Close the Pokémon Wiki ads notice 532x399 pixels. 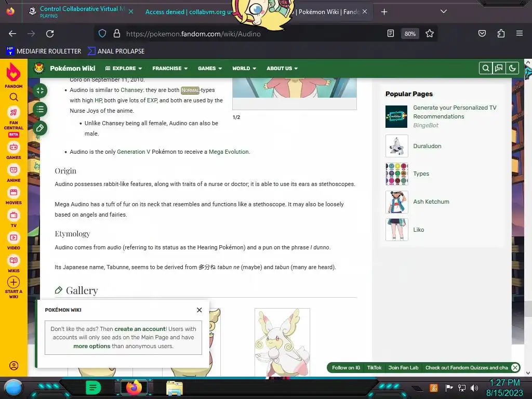click(199, 310)
